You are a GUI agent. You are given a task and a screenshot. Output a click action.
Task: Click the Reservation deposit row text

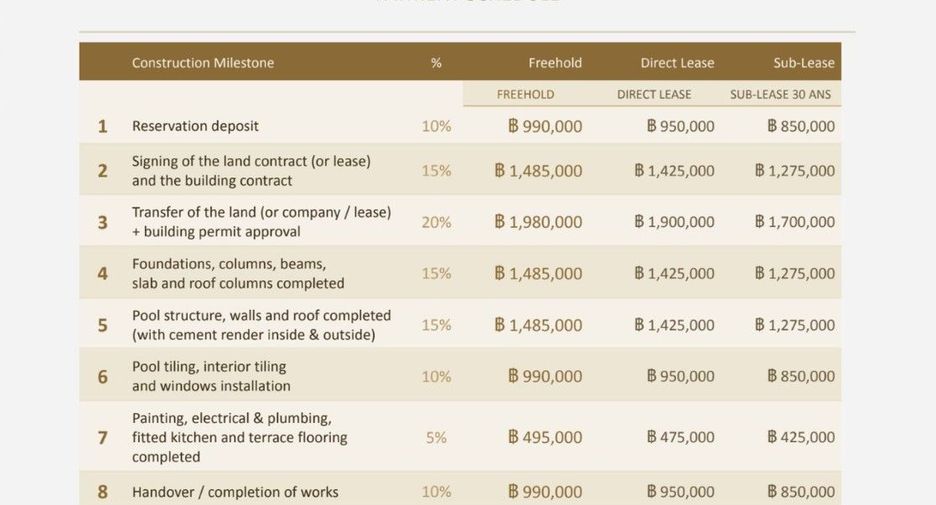click(195, 126)
